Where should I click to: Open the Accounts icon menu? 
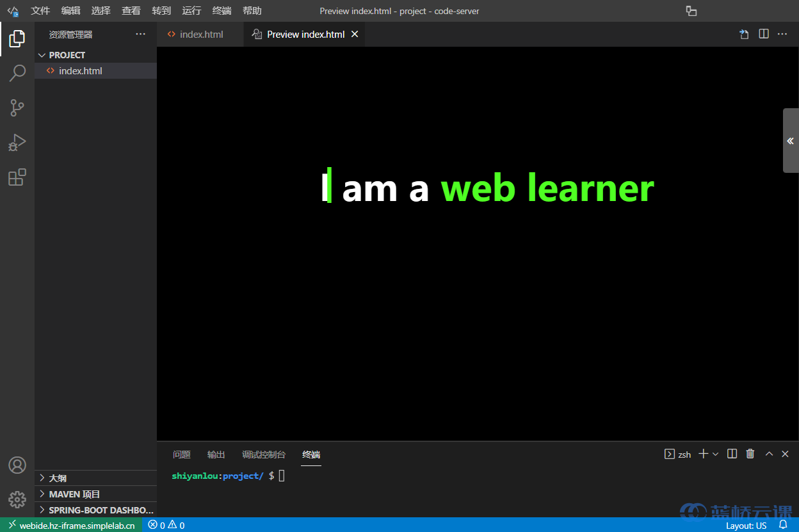point(17,465)
